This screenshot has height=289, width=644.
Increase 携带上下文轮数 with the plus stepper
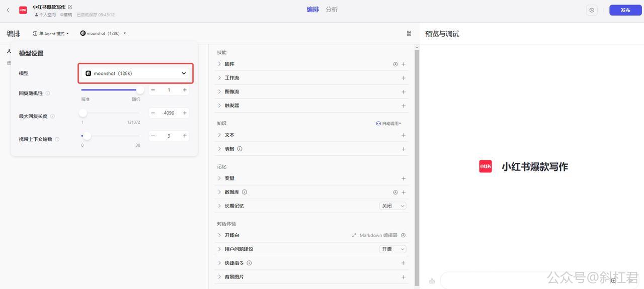coord(185,136)
